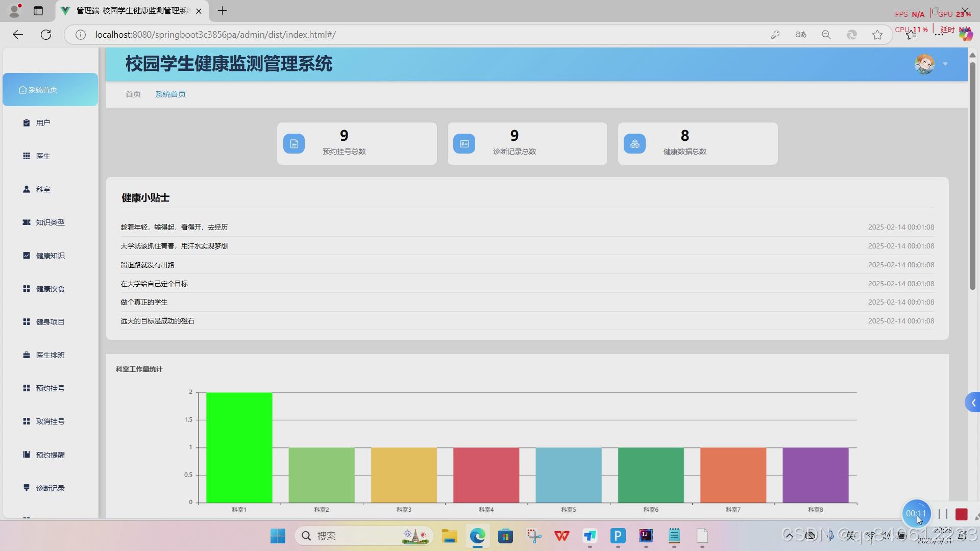Open Microsoft Edge from the taskbar
The image size is (980, 551).
[x=477, y=536]
